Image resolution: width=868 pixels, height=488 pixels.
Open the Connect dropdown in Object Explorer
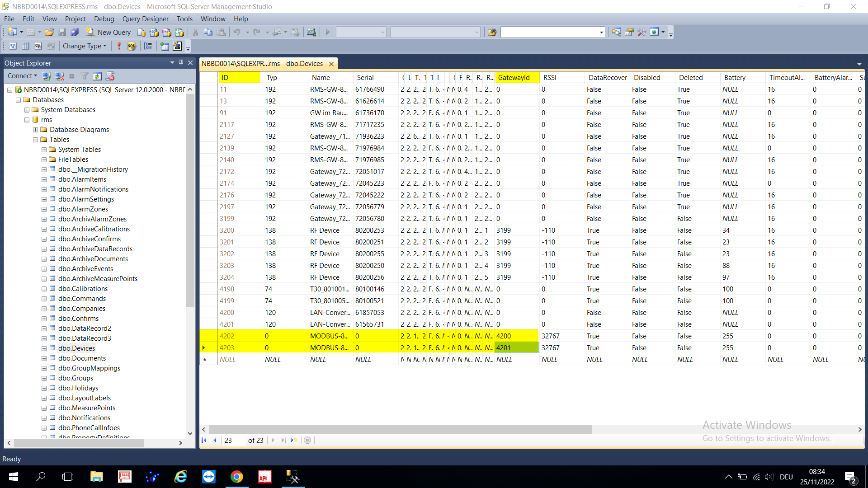click(22, 76)
